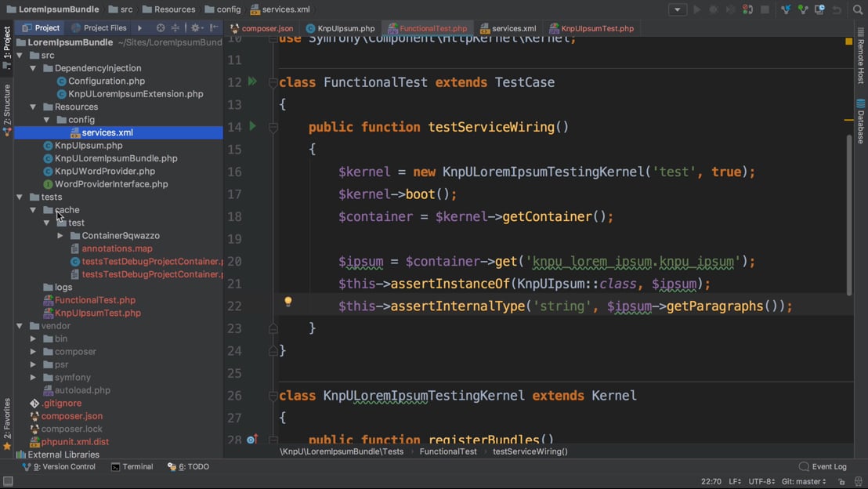
Task: Run testServiceWiring from gutter on line 14
Action: (252, 127)
